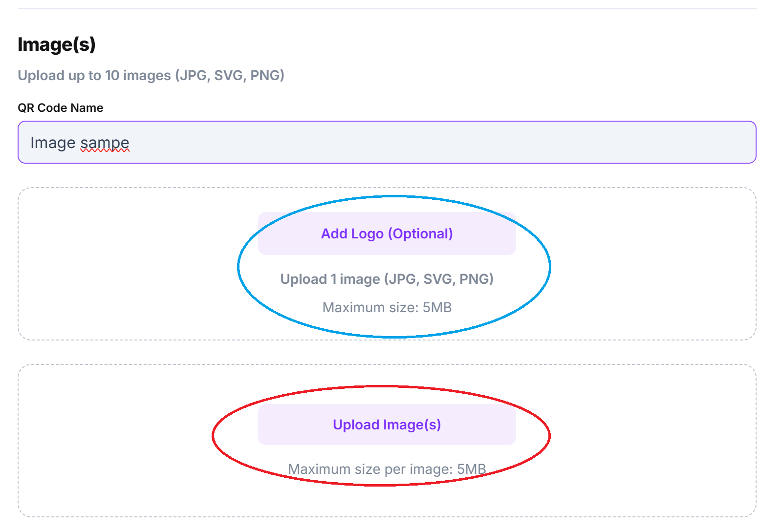Click the misspelled word "sampe"
This screenshot has width=781, height=532.
coord(105,143)
